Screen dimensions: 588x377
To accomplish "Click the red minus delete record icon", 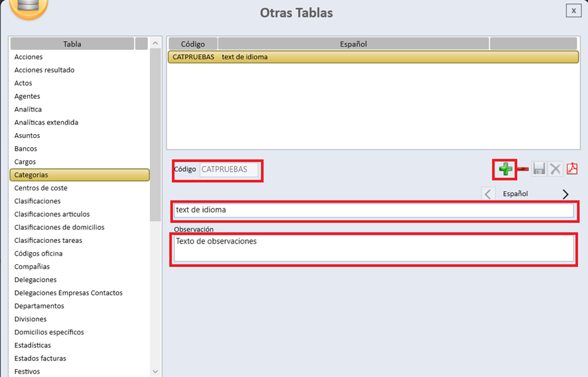I will [523, 170].
